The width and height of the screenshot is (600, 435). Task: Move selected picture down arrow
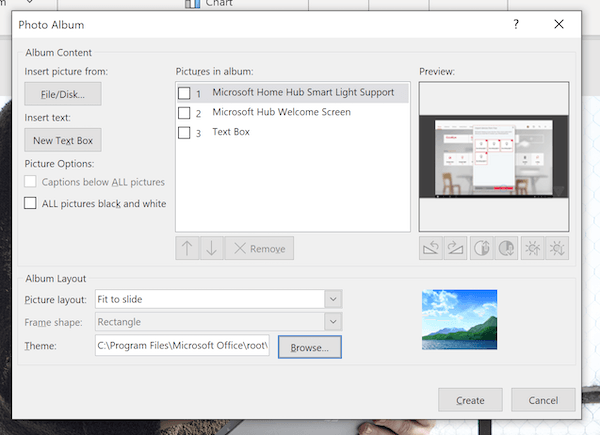212,248
